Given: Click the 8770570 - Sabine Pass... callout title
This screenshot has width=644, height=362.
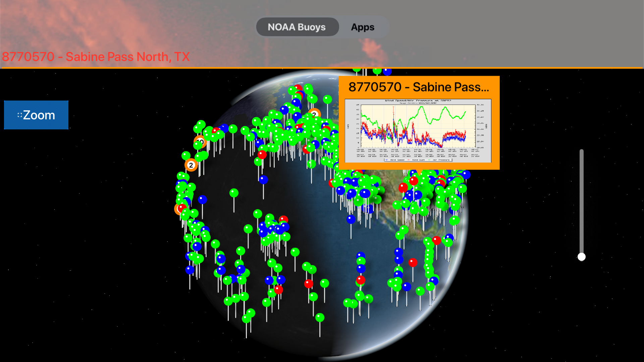Looking at the screenshot, I should click(419, 87).
